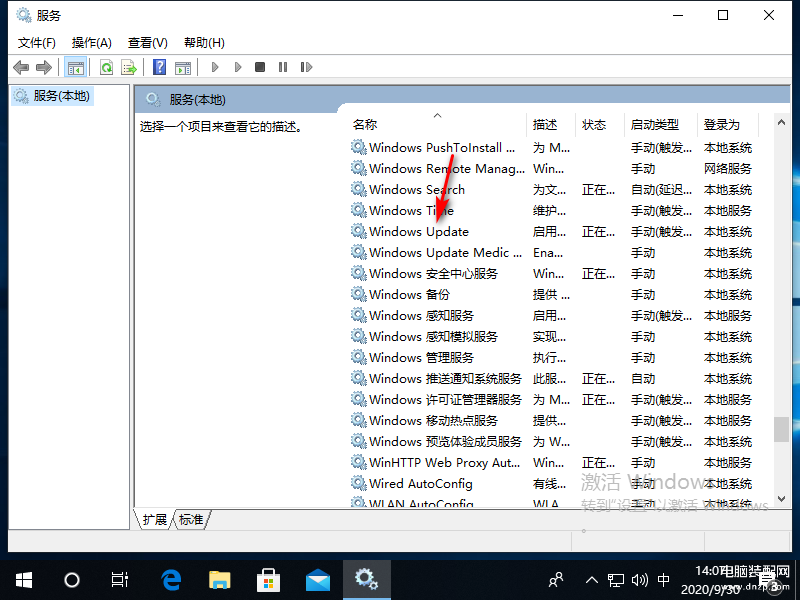Open the 查看(V) menu
800x600 pixels.
pos(147,43)
